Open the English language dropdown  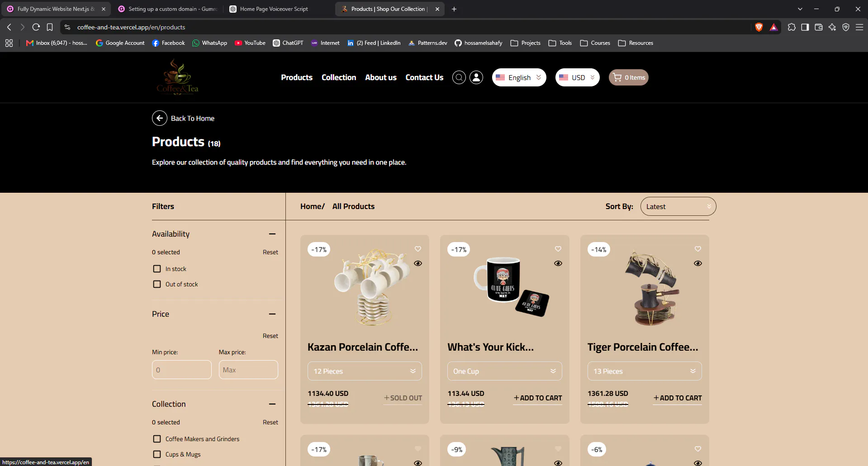coord(519,77)
